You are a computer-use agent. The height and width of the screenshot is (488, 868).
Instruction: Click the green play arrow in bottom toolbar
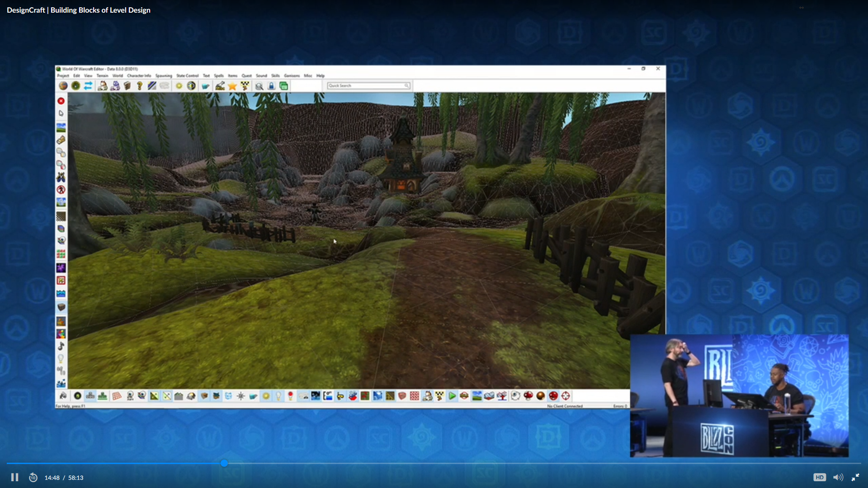click(452, 396)
